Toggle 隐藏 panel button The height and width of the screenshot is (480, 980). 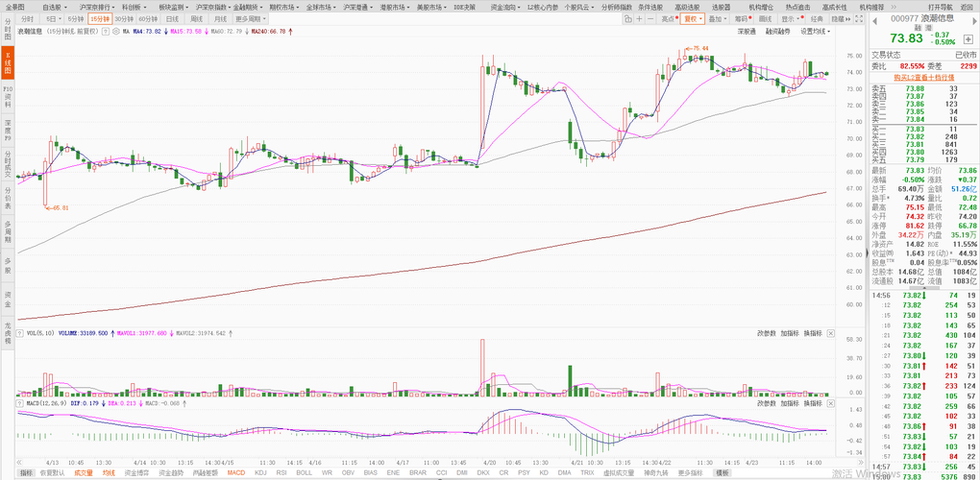point(842,19)
